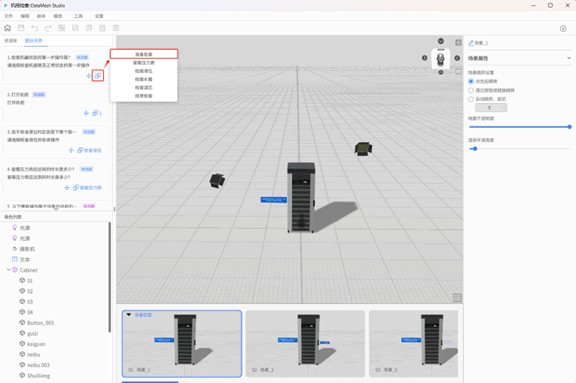This screenshot has height=383, width=576.
Task: Click the delay seconds field showing 5
Action: [491, 108]
